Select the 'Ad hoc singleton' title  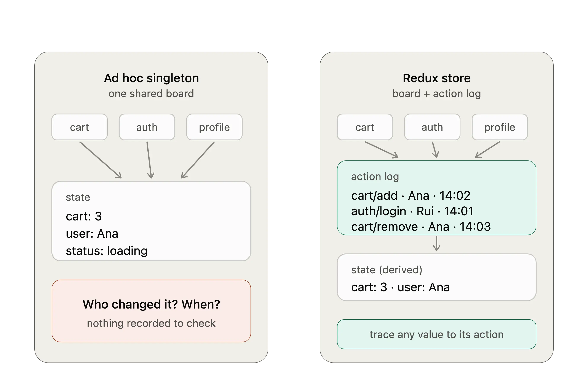pyautogui.click(x=152, y=78)
